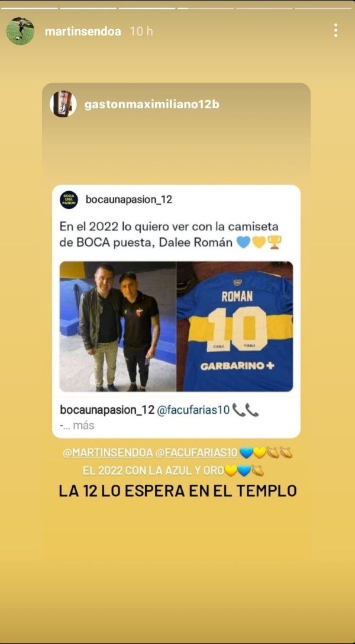This screenshot has height=644, width=355.
Task: Jump to the first story progress segment
Action: coord(29,8)
